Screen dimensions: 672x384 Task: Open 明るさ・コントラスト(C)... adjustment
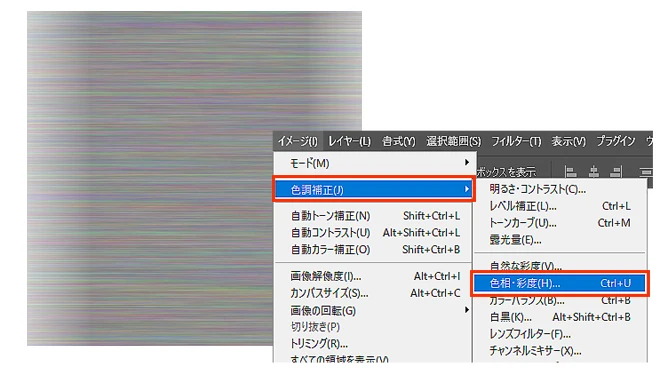(x=560, y=189)
